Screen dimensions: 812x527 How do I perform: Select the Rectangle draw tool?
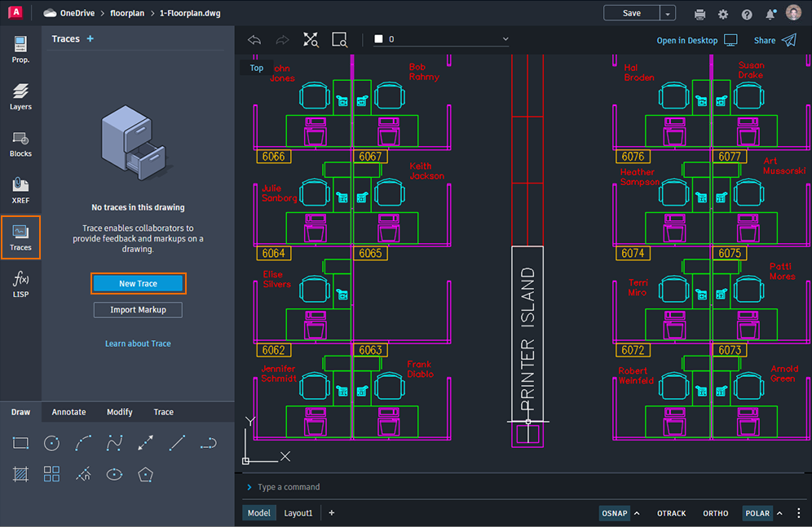(x=20, y=443)
